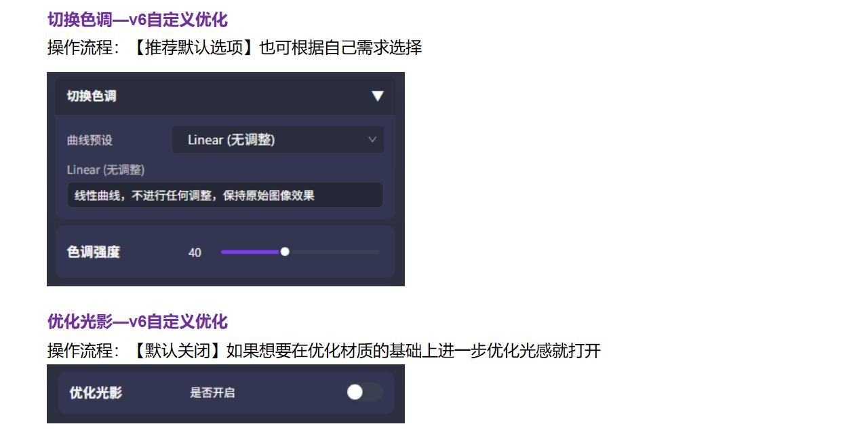Image resolution: width=868 pixels, height=441 pixels.
Task: Click the purple filled part of the 色调强度 slider
Action: point(250,252)
